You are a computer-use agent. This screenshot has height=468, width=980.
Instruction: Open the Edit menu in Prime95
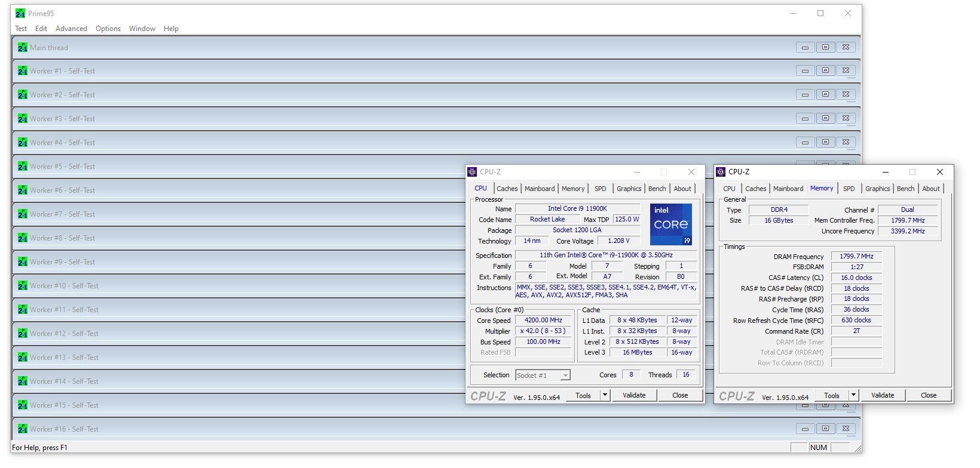(41, 29)
